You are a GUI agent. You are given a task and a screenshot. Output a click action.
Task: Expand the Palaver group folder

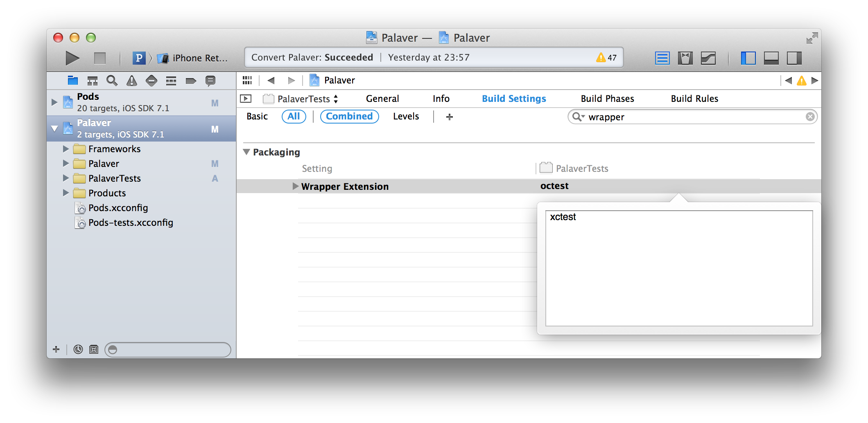coord(66,164)
